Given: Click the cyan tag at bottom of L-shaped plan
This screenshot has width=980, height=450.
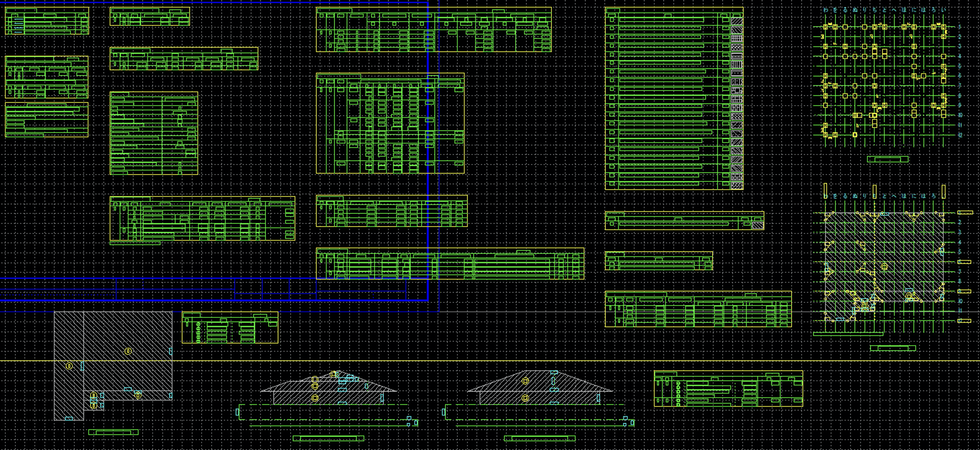Looking at the screenshot, I should coord(69,418).
